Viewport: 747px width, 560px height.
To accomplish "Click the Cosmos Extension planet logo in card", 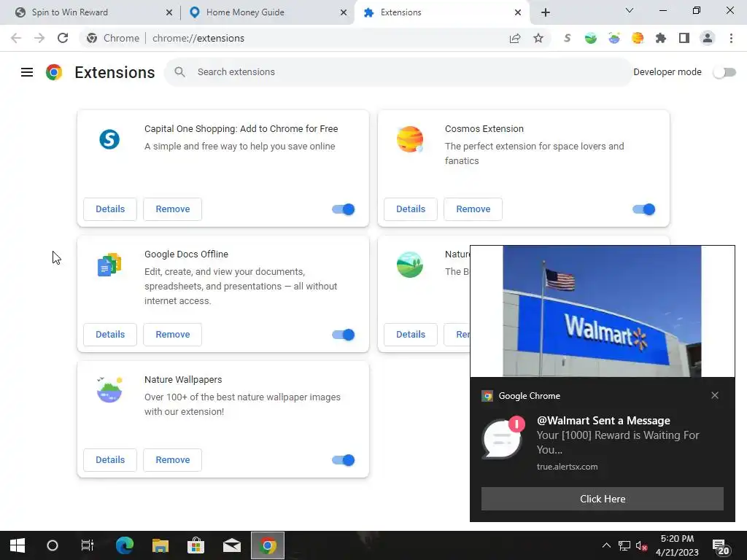I will [410, 139].
